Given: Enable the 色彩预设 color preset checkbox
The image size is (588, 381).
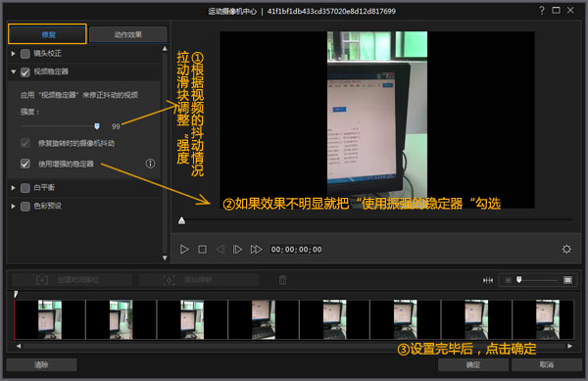Looking at the screenshot, I should 25,207.
